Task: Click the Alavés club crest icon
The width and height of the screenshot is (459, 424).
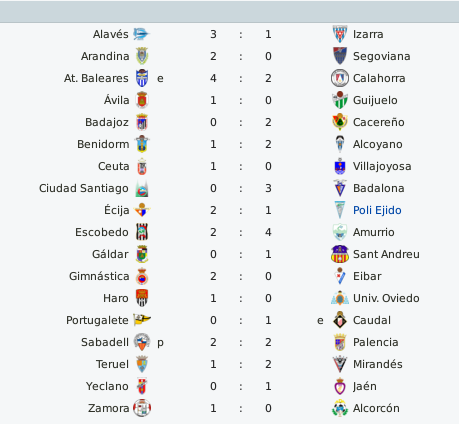Action: point(142,34)
